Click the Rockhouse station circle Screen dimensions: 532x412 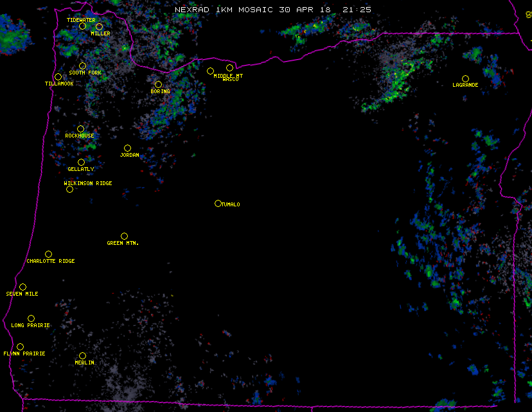coord(80,129)
